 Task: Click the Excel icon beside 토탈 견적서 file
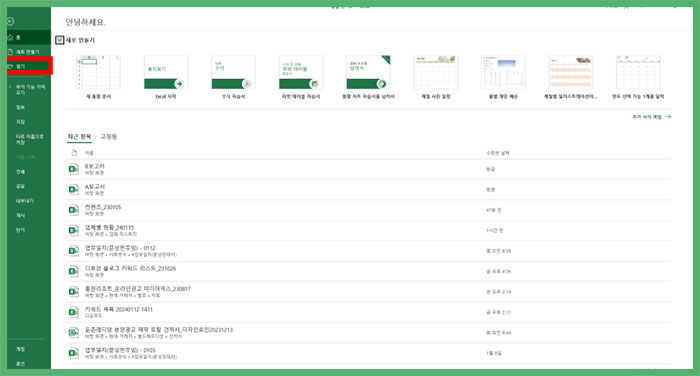[74, 333]
